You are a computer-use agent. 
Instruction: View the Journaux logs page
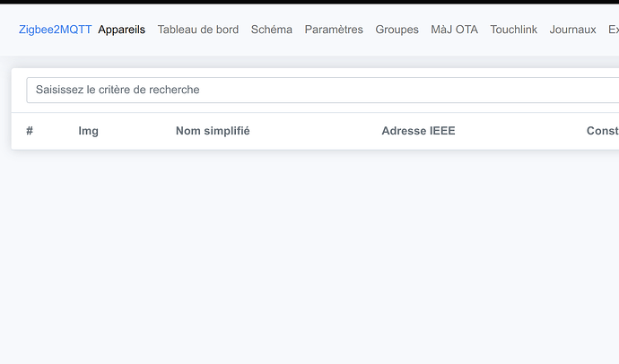(x=572, y=30)
